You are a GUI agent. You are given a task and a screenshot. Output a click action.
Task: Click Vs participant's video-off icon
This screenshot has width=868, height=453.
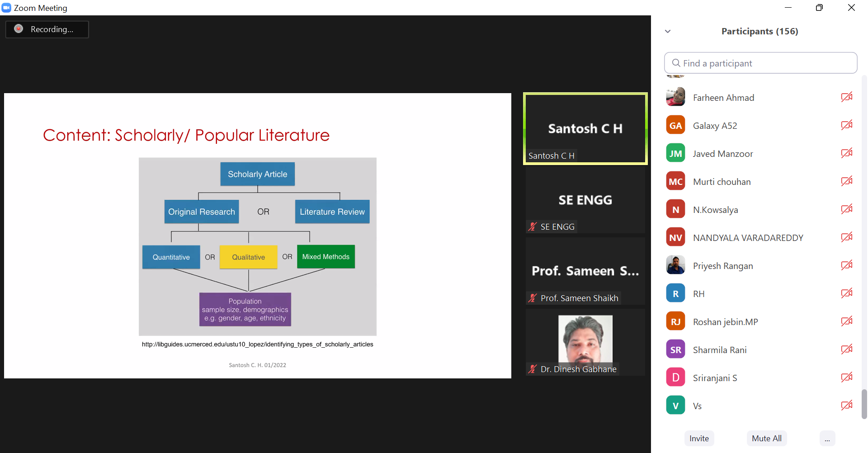[x=847, y=405]
